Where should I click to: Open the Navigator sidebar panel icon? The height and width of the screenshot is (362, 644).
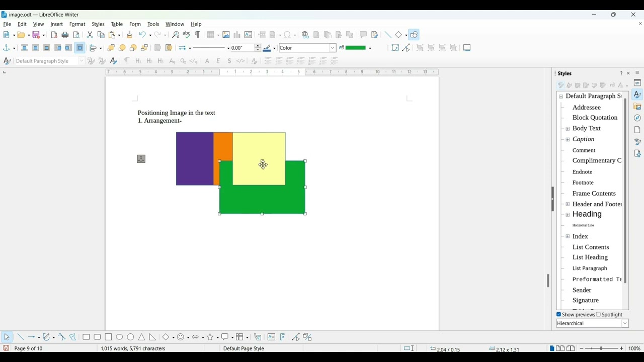(638, 119)
